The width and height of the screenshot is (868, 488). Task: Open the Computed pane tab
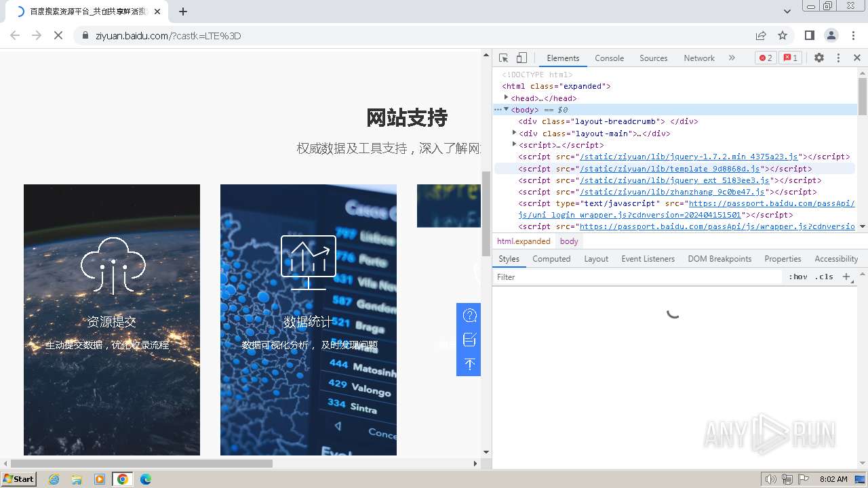click(551, 259)
